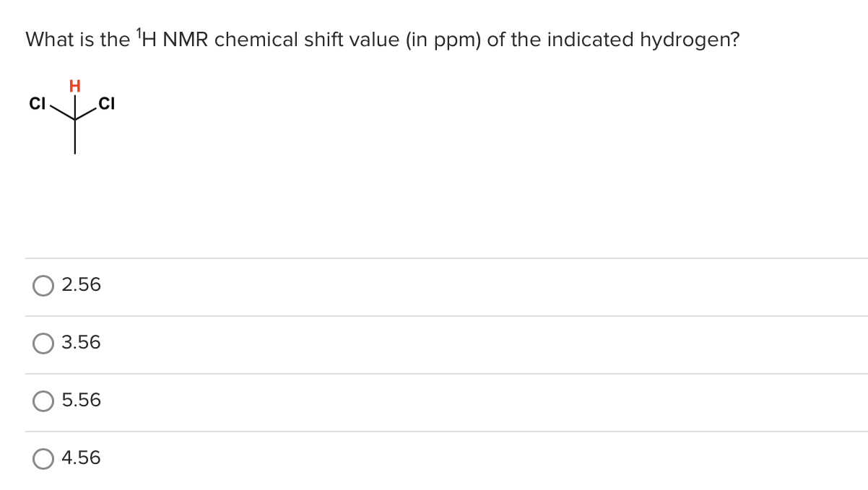Select the radio button for 3.56

tap(43, 344)
